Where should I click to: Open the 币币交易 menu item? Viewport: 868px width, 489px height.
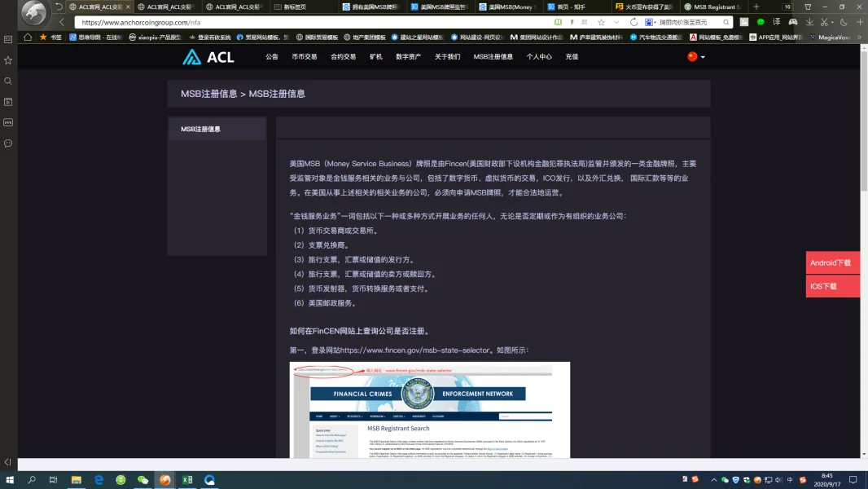click(304, 57)
